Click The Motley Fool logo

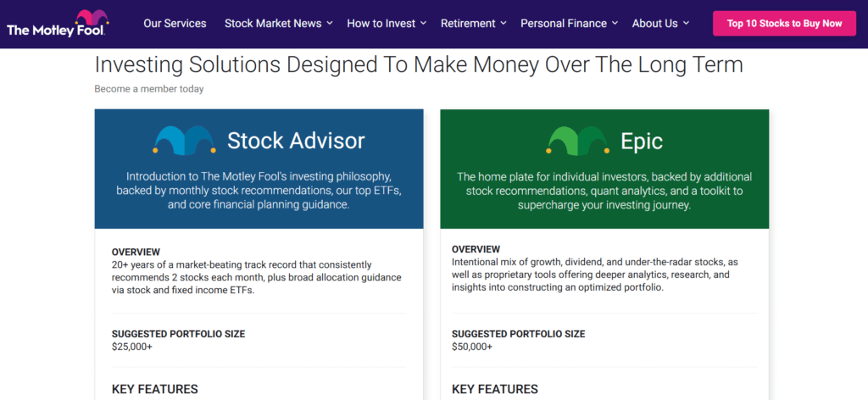pos(58,23)
